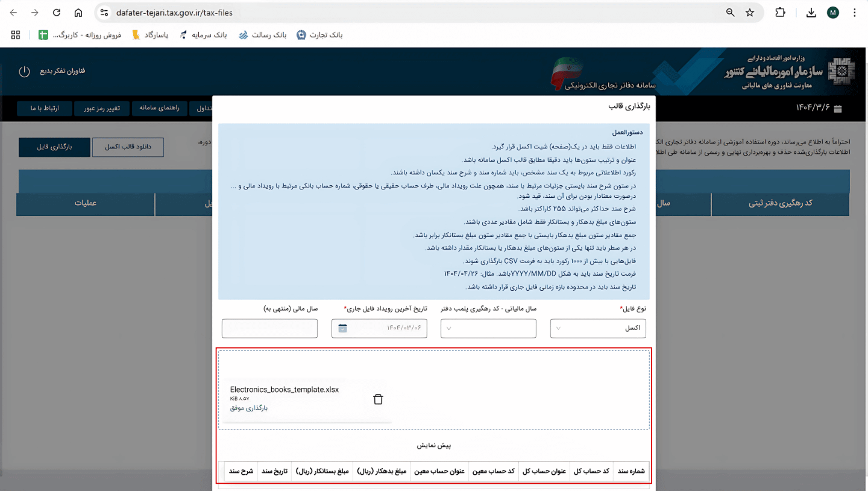Go back with browser back arrow
This screenshot has height=491, width=868.
13,13
